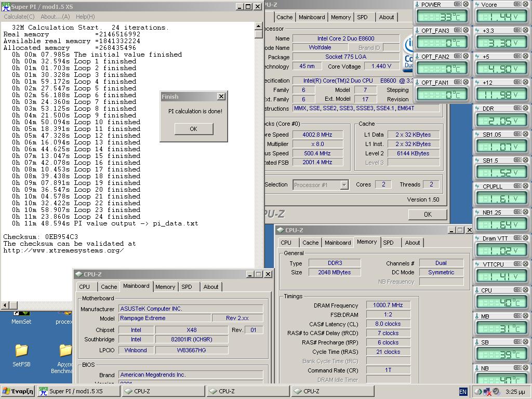Click the thermometer icon of the POWER widget
532x399 pixels.
coord(417,4)
